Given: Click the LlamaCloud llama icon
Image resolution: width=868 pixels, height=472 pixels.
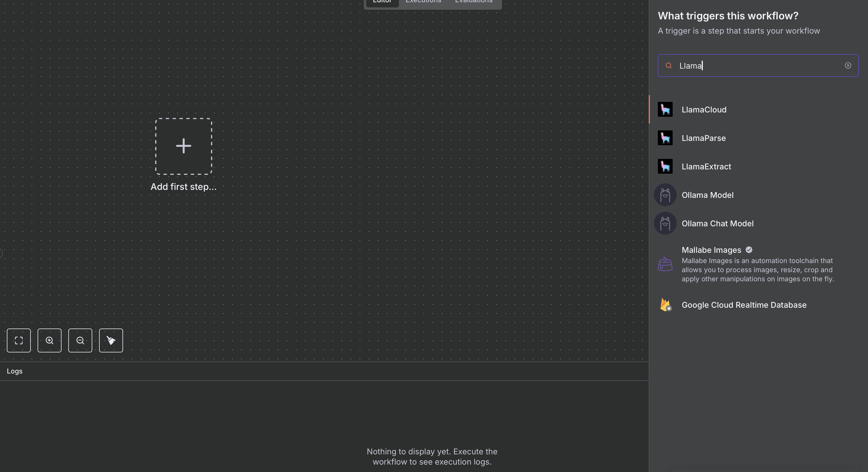Looking at the screenshot, I should 665,110.
